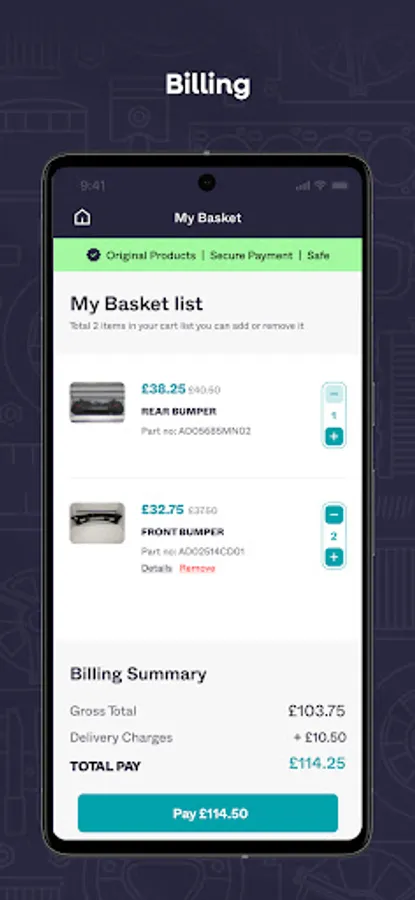Tap the verified checkmark badge icon
Image resolution: width=415 pixels, height=900 pixels.
click(93, 255)
